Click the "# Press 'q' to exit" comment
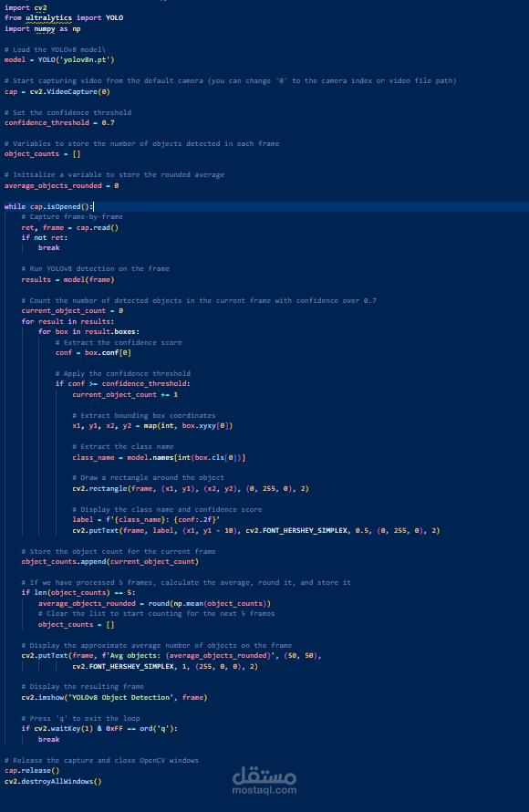The image size is (529, 812). [80, 718]
